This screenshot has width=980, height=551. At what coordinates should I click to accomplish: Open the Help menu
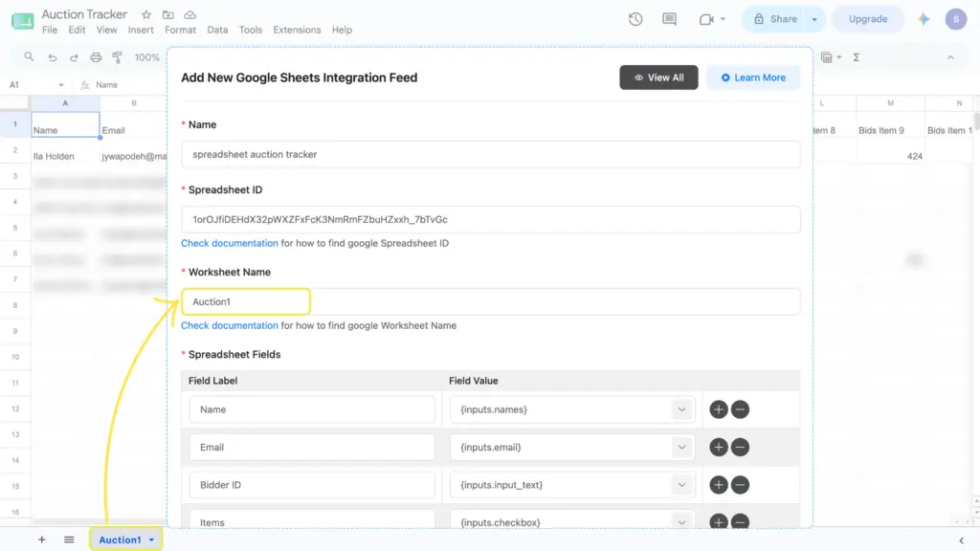[x=342, y=30]
